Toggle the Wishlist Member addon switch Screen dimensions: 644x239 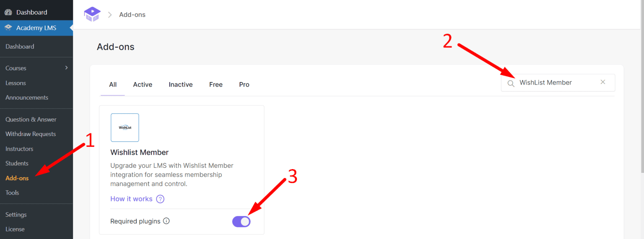point(241,221)
